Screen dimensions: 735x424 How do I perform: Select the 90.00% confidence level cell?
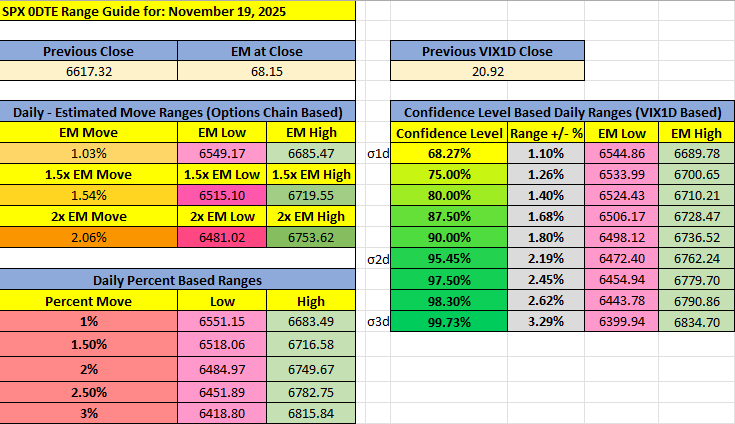[x=449, y=237]
